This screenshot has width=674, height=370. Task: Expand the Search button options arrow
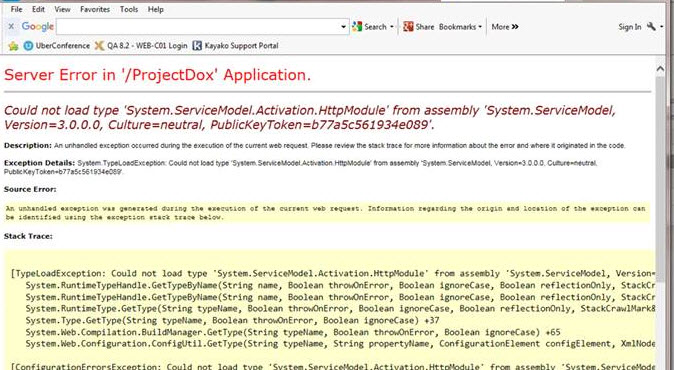pyautogui.click(x=392, y=27)
